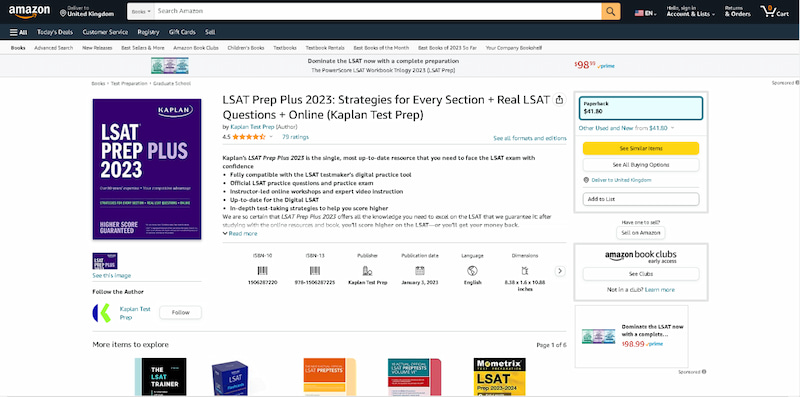
Task: Expand the star rating breakdown arrow
Action: tap(271, 137)
